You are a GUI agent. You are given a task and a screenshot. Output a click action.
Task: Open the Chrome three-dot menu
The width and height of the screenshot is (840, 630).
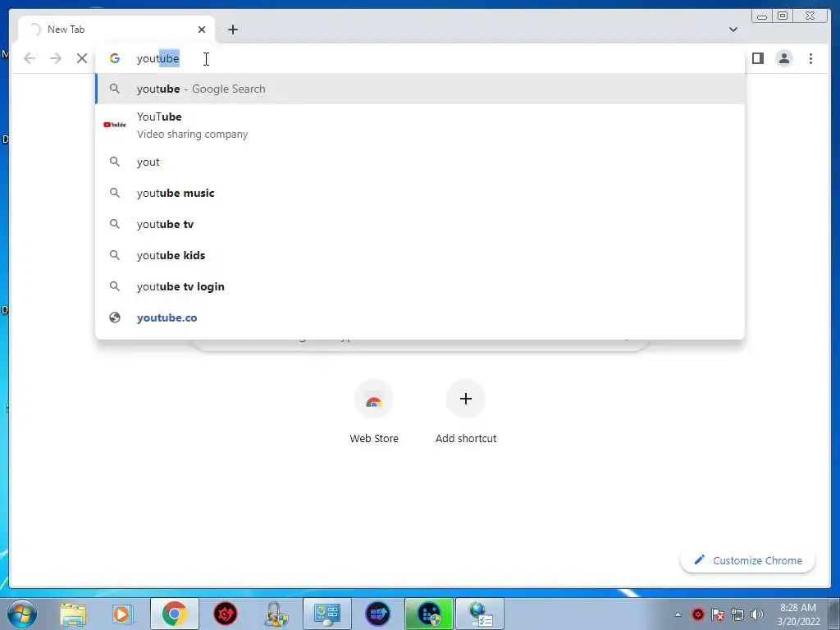tap(810, 58)
